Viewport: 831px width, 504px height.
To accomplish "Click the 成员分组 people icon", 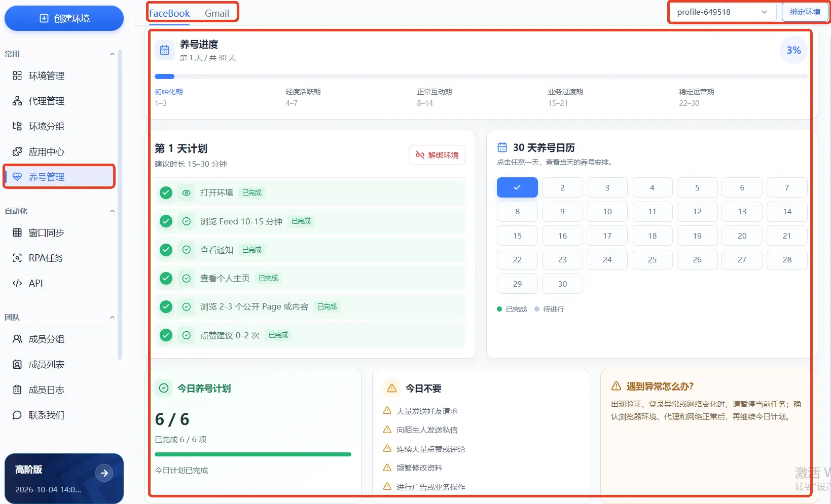I will click(x=17, y=339).
